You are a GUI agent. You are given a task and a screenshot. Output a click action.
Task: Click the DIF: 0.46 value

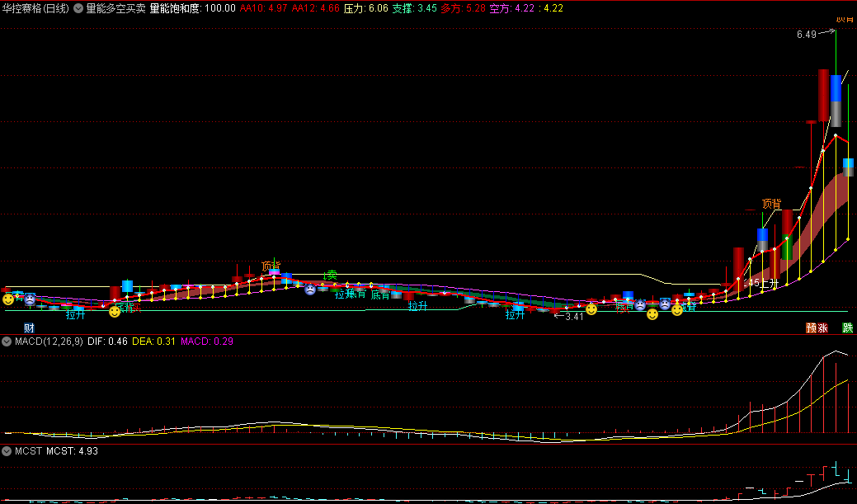pos(108,341)
